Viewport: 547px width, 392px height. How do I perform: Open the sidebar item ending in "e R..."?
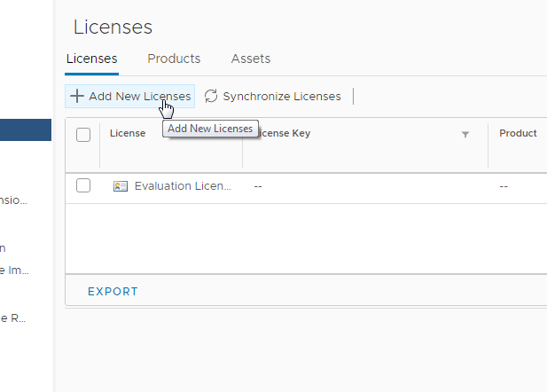pos(14,318)
